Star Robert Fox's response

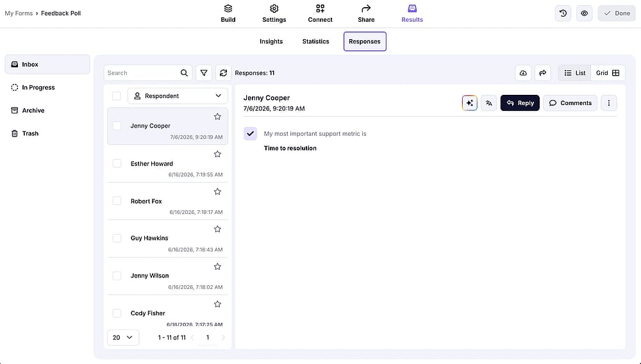click(x=217, y=192)
